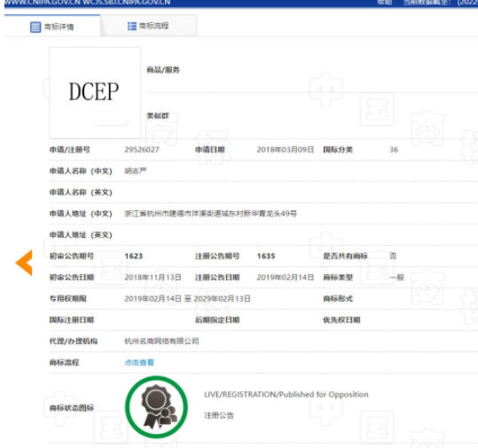Switch to the 商标流程 tab
Image resolution: width=478 pixels, height=448 pixels.
(x=149, y=26)
